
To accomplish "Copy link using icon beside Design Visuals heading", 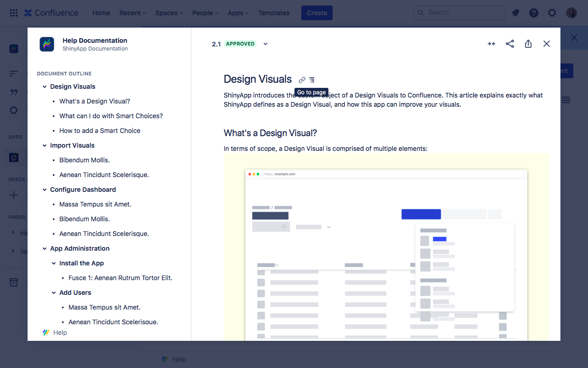I will pyautogui.click(x=302, y=79).
